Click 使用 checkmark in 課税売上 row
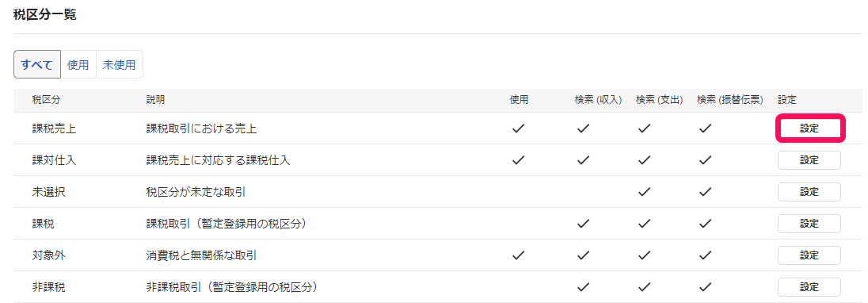This screenshot has height=303, width=868. pyautogui.click(x=518, y=128)
